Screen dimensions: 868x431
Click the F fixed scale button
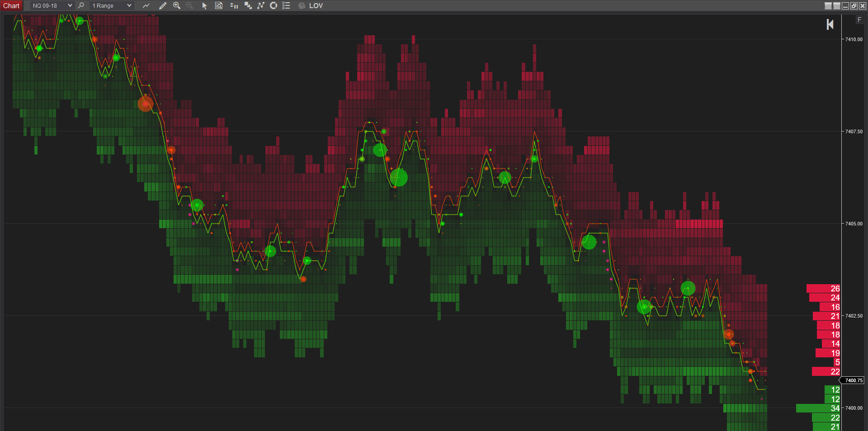pos(859,20)
